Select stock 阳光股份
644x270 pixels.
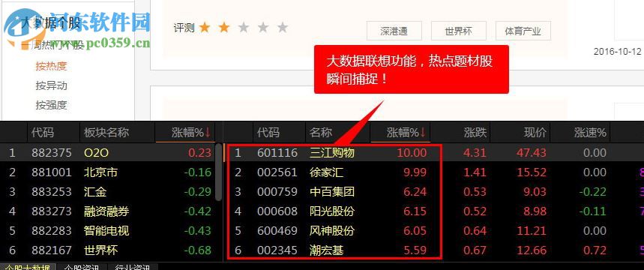[332, 211]
